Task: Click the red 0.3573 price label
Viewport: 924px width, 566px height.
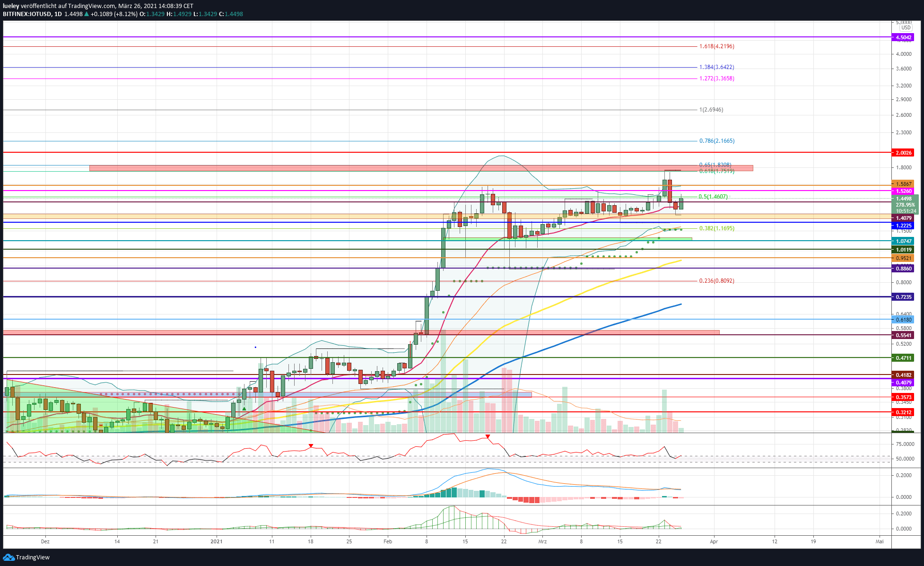Action: [903, 397]
